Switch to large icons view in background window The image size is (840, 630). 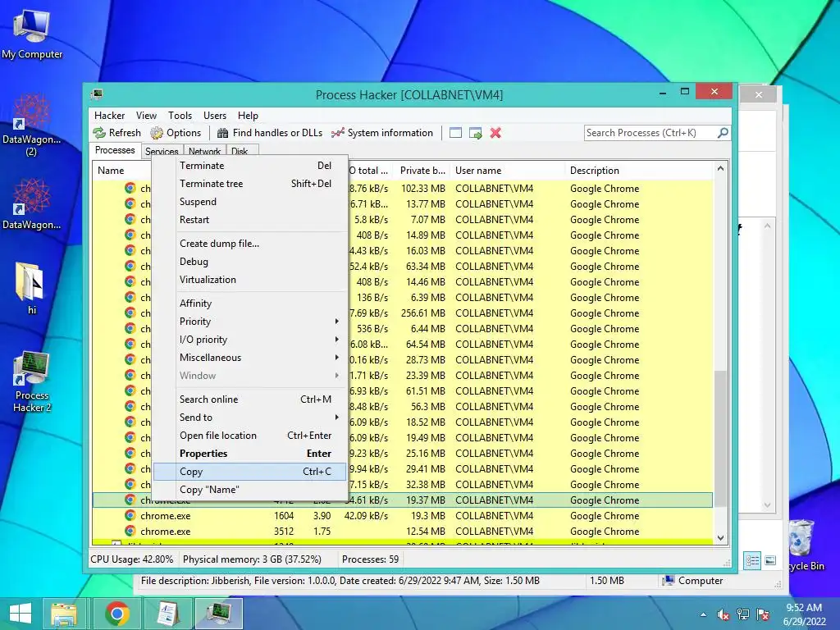click(770, 561)
